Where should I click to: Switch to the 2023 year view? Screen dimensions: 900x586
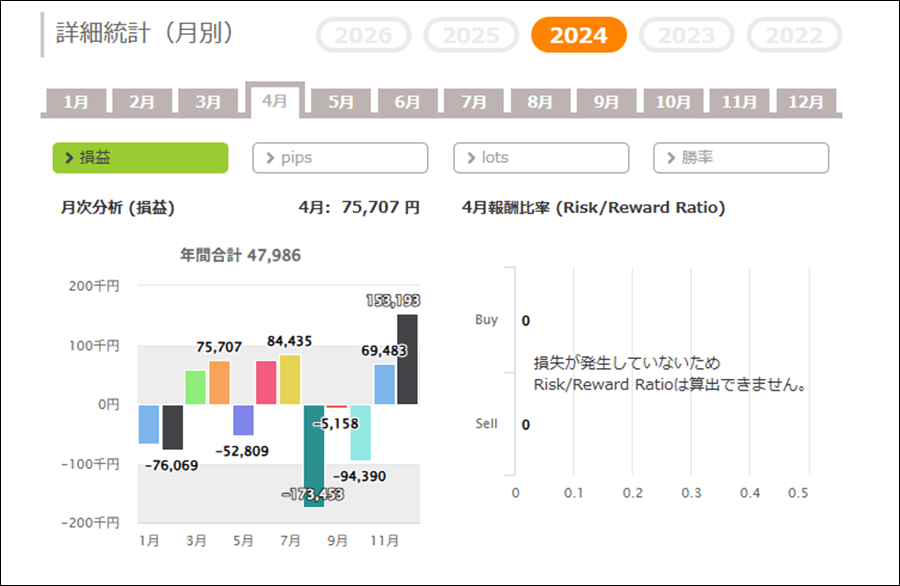click(686, 35)
